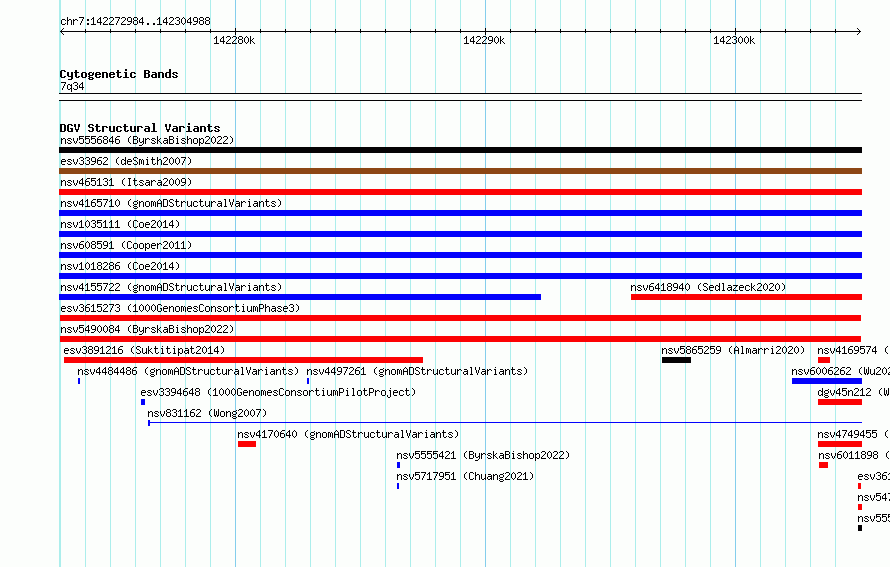Open the nsv6418940 (Sedlazeck2020) label

[x=708, y=287]
